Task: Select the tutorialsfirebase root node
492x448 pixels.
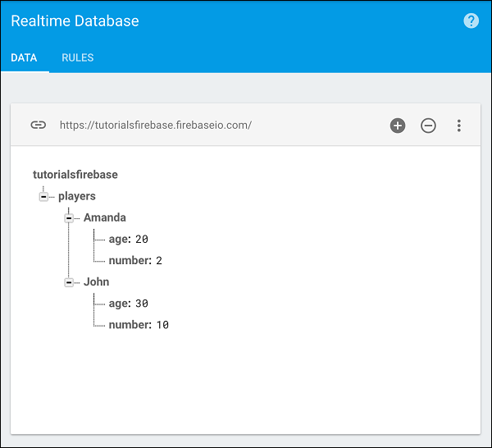Action: (75, 175)
